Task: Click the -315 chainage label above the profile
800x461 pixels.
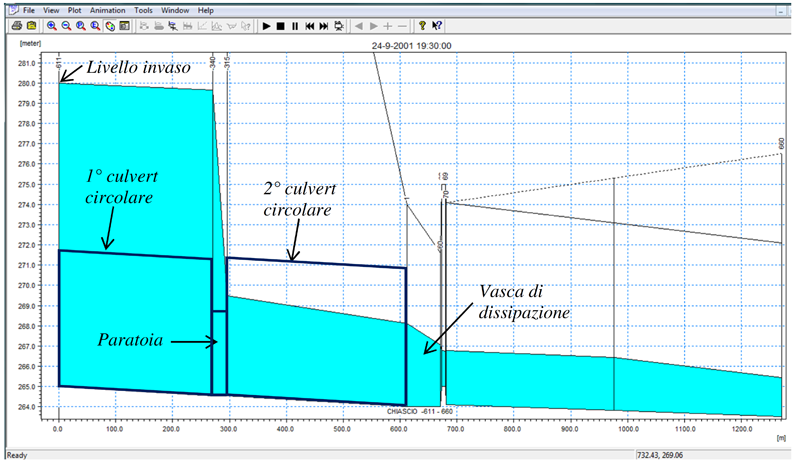Action: coord(228,63)
